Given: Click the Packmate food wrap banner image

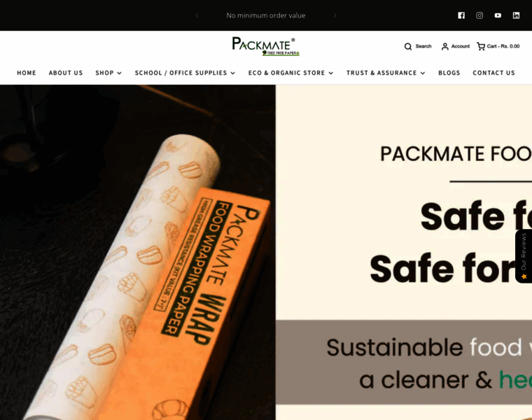Looking at the screenshot, I should point(266,253).
